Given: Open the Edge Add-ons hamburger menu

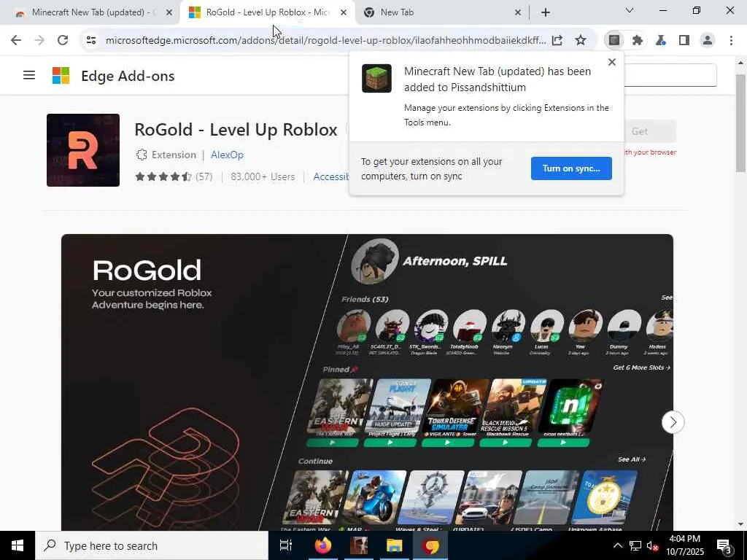Looking at the screenshot, I should [29, 75].
